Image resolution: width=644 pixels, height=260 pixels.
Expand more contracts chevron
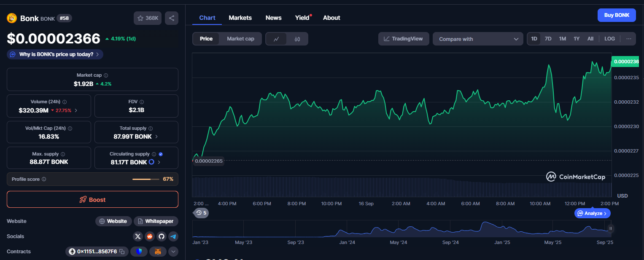(x=173, y=252)
